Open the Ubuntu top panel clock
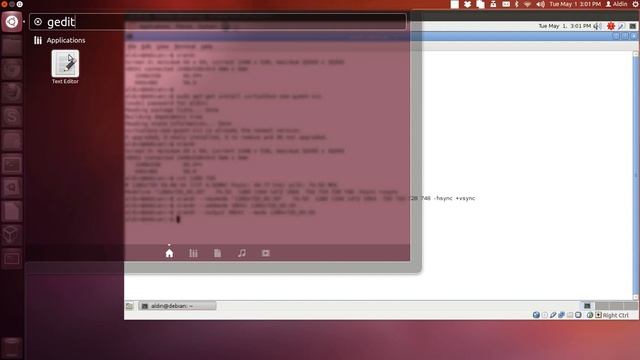The image size is (640, 360). 575,4
